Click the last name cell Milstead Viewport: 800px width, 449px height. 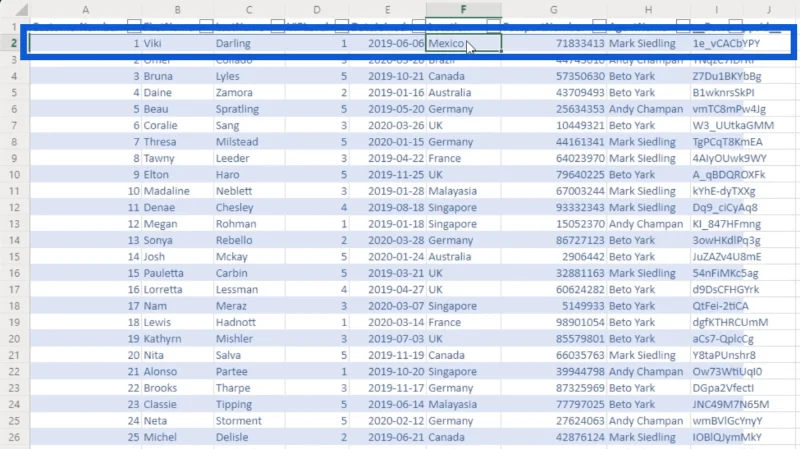[x=249, y=142]
